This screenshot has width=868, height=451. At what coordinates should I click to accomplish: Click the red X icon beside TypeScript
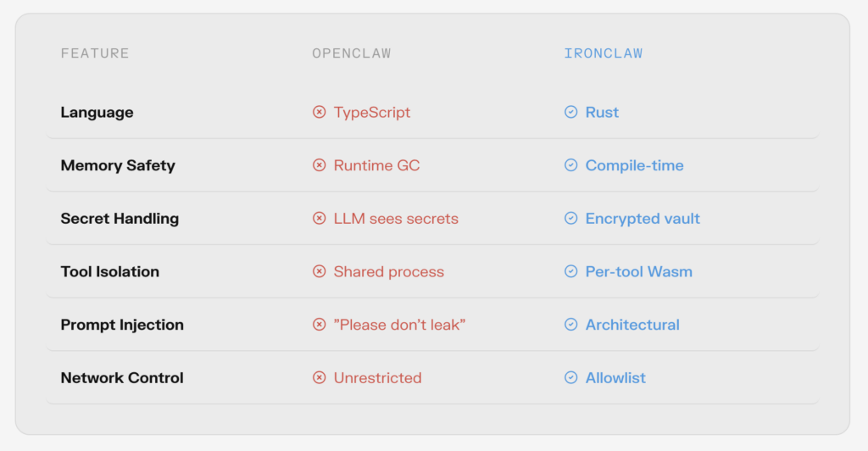pyautogui.click(x=319, y=112)
